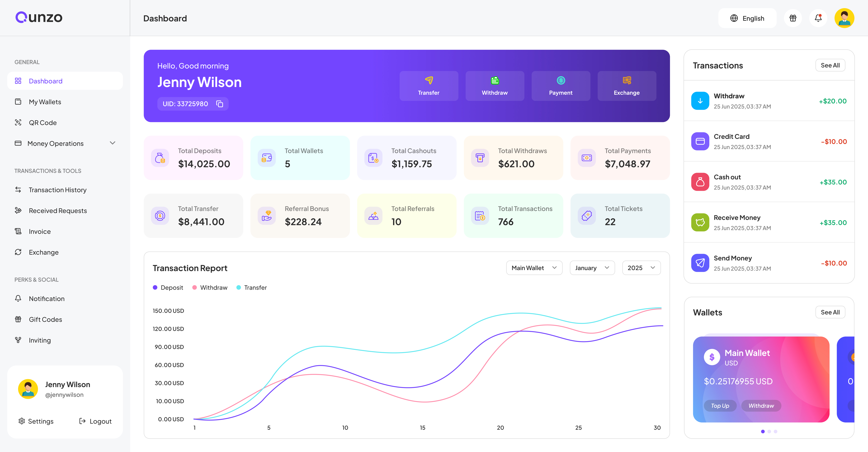Open the gift icon in the header

click(x=793, y=18)
